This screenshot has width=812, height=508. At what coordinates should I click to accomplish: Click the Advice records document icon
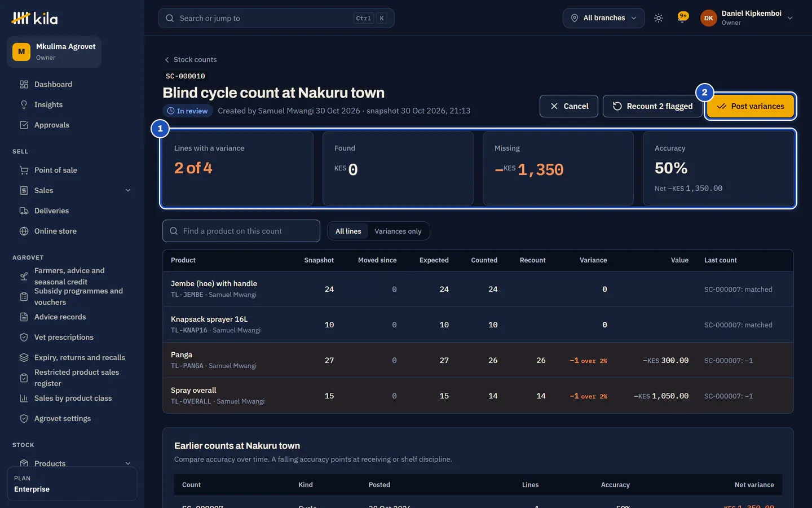coord(24,317)
